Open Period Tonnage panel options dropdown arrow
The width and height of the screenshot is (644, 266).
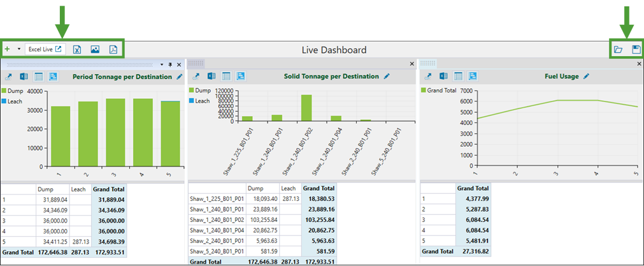point(162,64)
